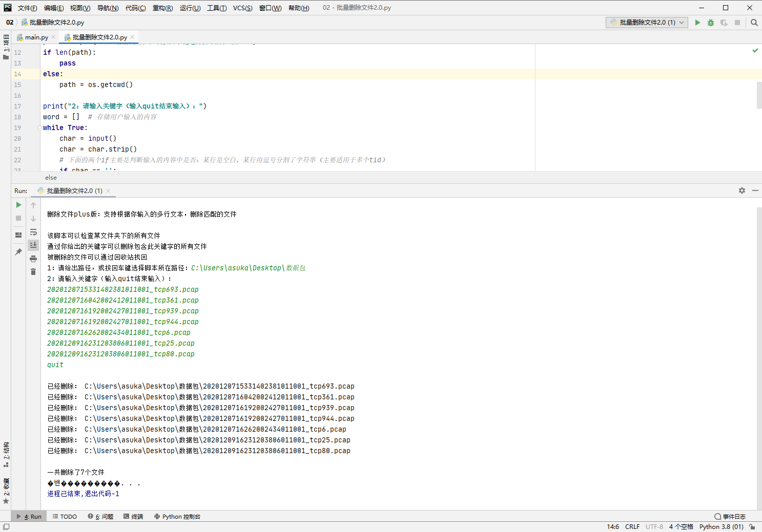
Task: Close the Run tab 批量删除文件2.0 (1)
Action: [108, 190]
